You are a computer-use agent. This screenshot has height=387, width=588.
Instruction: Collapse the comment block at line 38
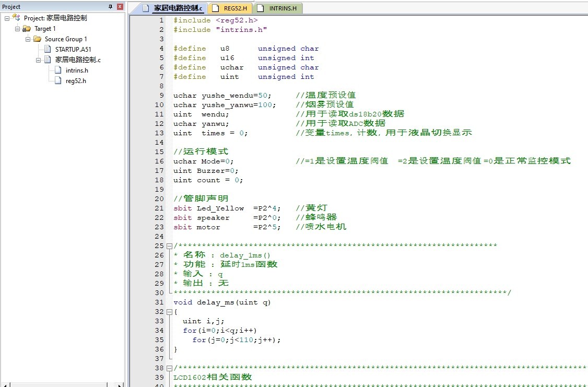click(x=169, y=368)
